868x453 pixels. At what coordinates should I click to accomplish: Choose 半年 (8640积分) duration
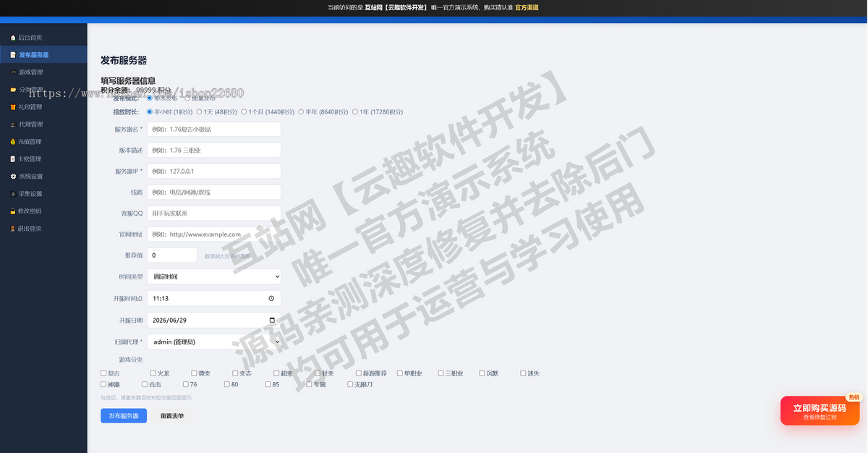pos(301,112)
